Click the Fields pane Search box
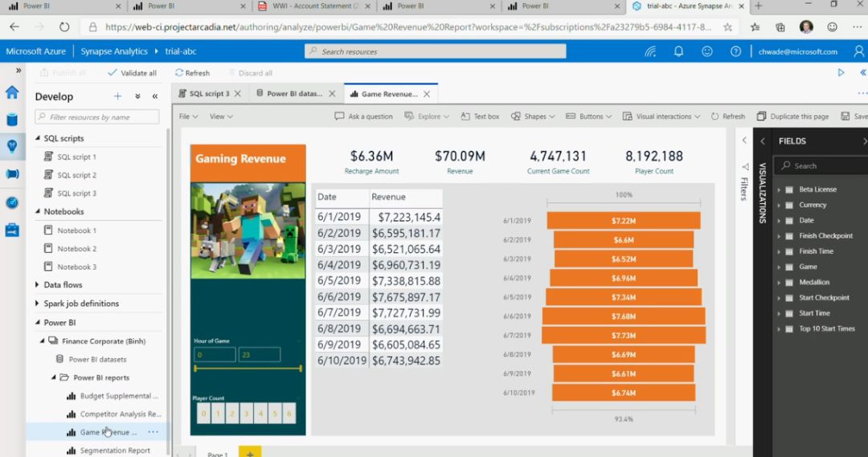 (821, 166)
